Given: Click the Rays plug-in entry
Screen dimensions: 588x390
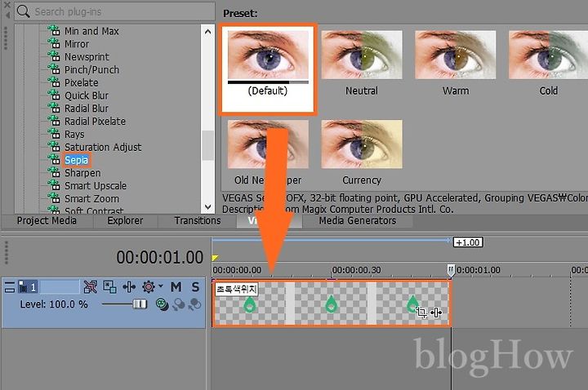Looking at the screenshot, I should [x=74, y=134].
